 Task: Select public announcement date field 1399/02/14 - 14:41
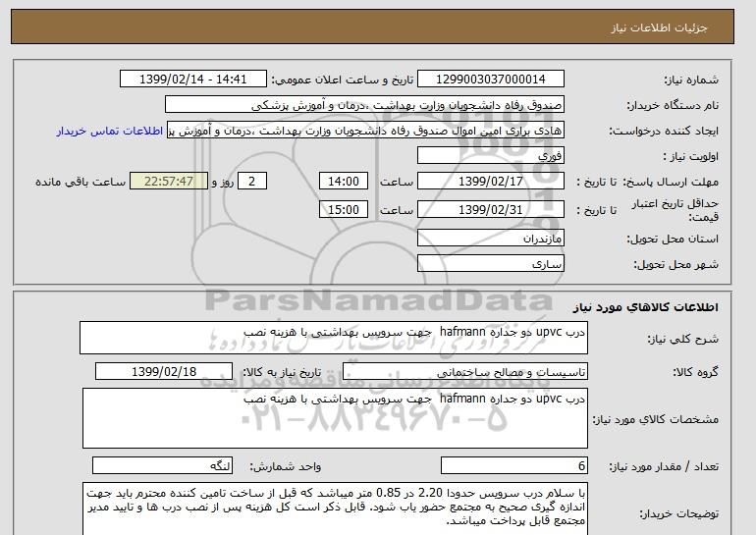click(192, 80)
